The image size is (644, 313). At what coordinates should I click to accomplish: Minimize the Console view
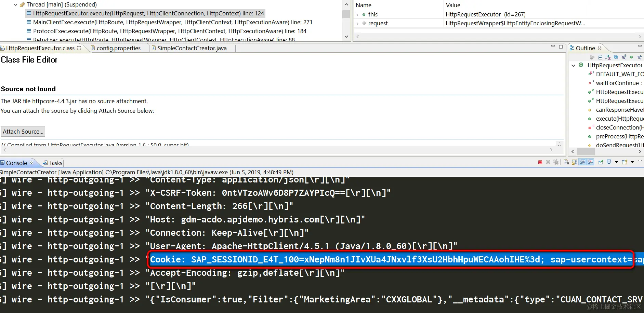[x=640, y=161]
